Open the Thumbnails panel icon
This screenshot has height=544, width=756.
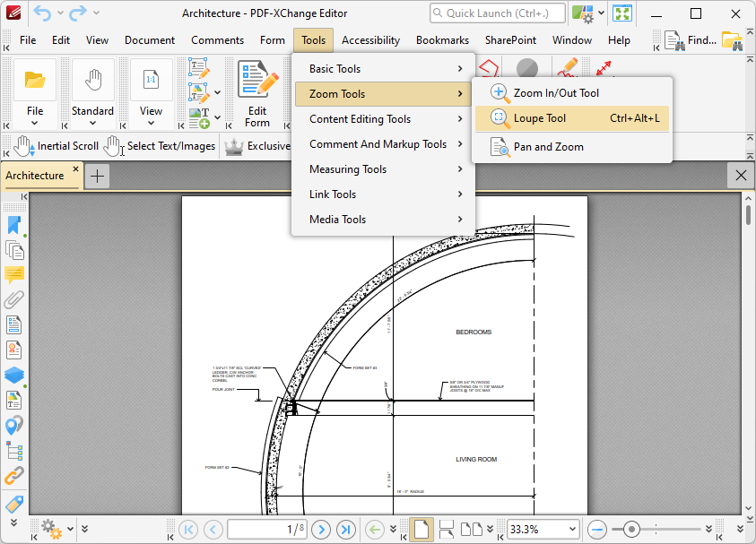[x=14, y=250]
